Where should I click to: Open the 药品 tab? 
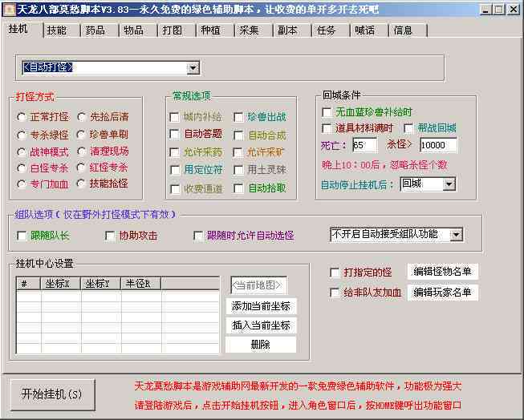[x=100, y=30]
